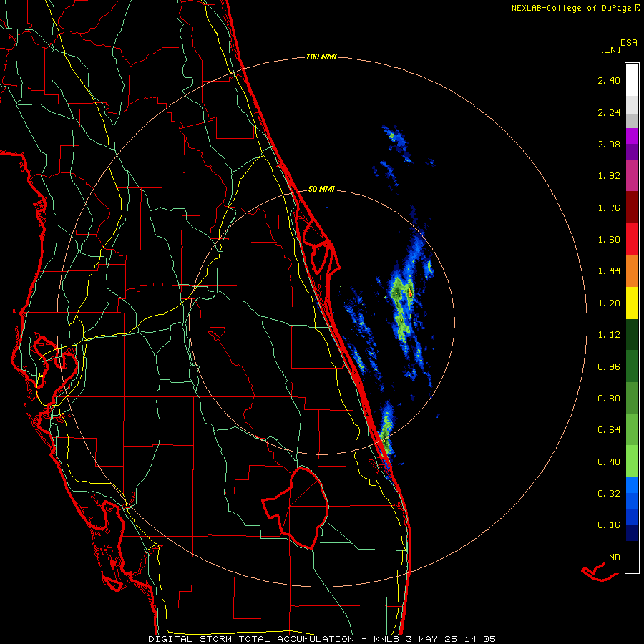Click the 100 NMI range ring label
This screenshot has height=644, width=644.
point(321,57)
